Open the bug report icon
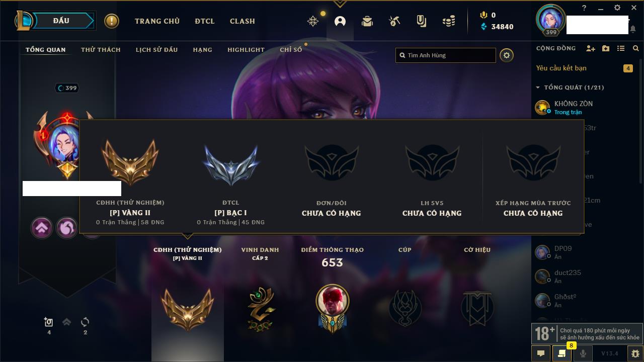The image size is (644, 362). coord(635,353)
